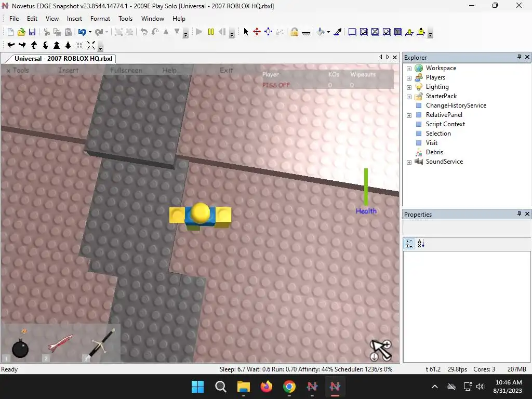Image resolution: width=532 pixels, height=399 pixels.
Task: Select the Dropper color picker tool
Action: pyautogui.click(x=338, y=32)
